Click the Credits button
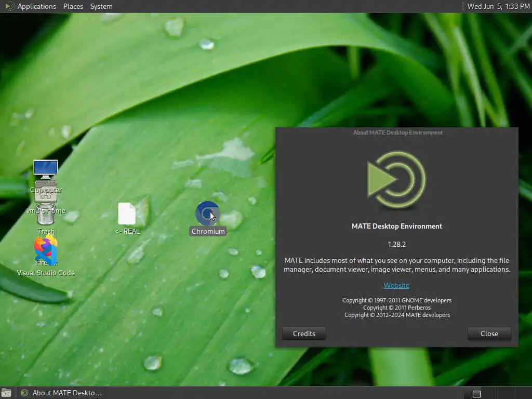 pos(304,334)
